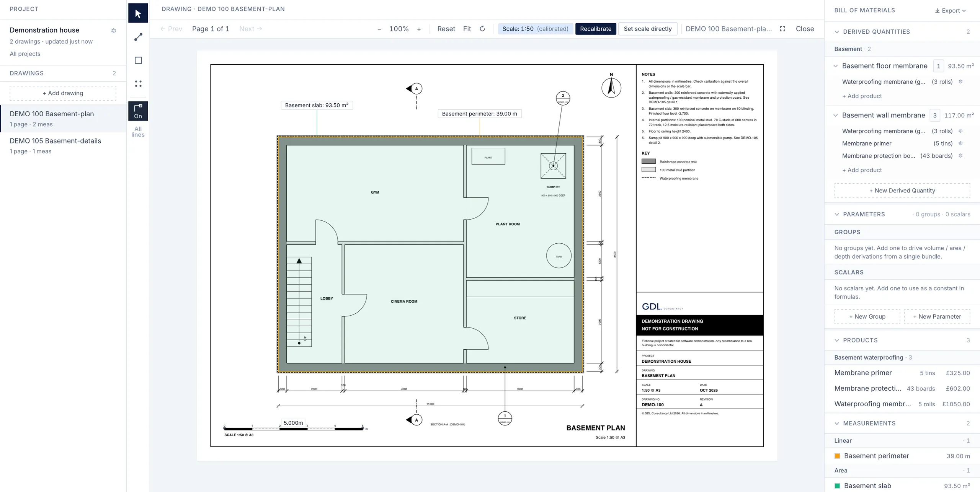Collapse the Products section
980x492 pixels.
pyautogui.click(x=837, y=340)
